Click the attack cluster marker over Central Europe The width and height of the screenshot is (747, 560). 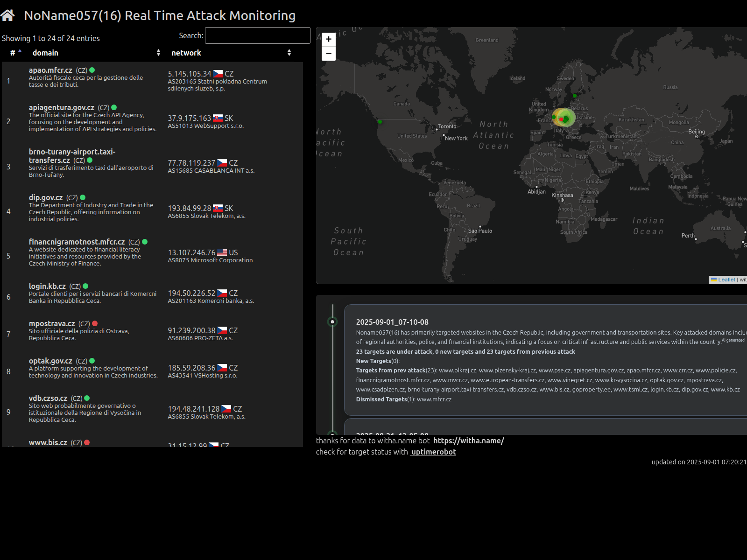(x=563, y=118)
